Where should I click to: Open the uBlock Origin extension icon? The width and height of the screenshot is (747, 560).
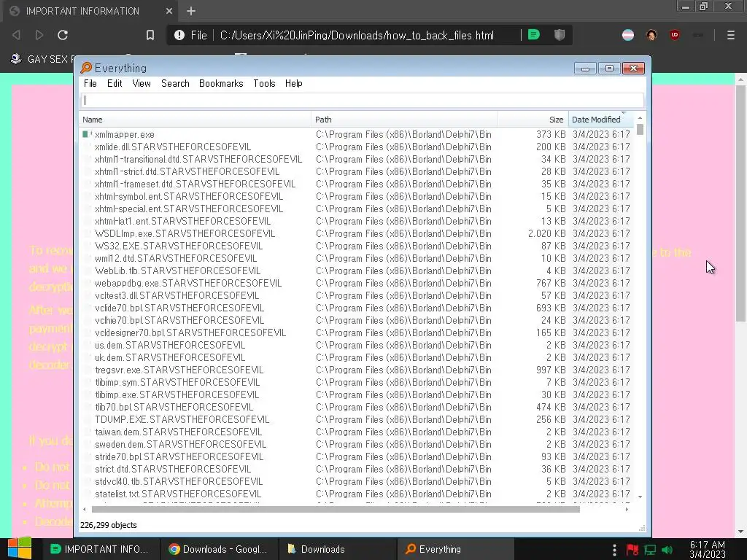tap(675, 35)
